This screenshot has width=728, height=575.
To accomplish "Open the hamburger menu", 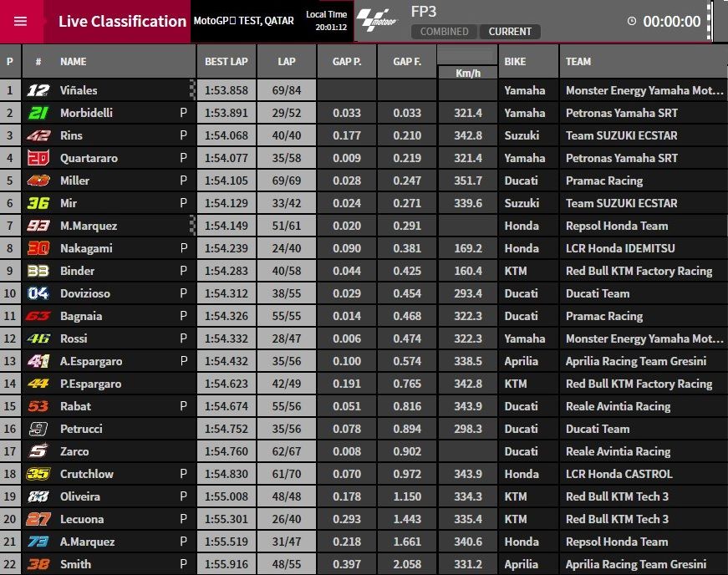I will coord(20,22).
